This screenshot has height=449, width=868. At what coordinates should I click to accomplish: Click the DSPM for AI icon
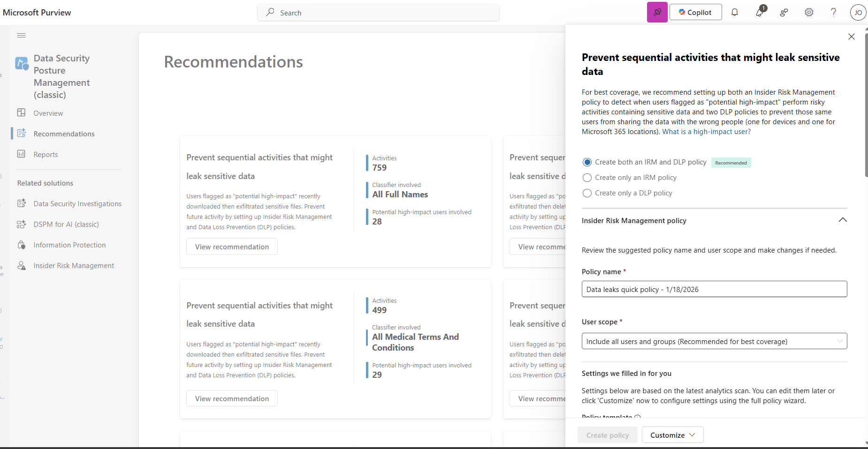tap(21, 224)
